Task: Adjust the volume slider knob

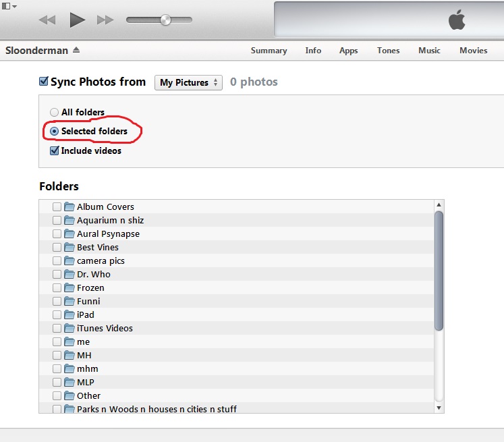Action: [x=165, y=20]
